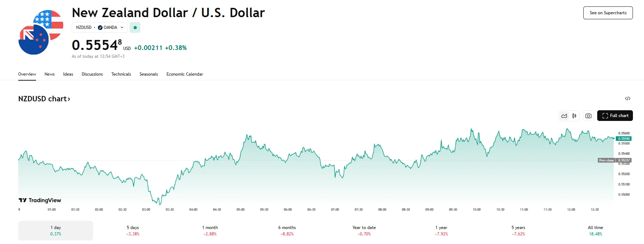Switch chart to area style
644x244 pixels.
[x=564, y=116]
